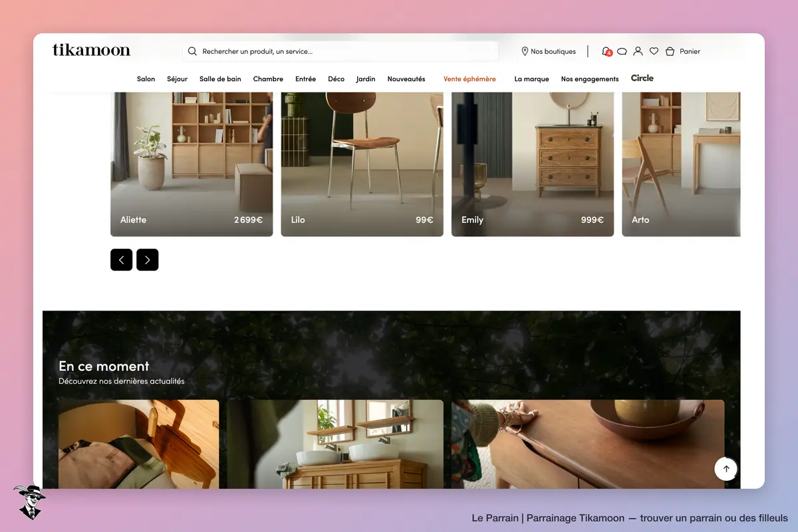Image resolution: width=798 pixels, height=532 pixels.
Task: Click the 'En ce moment' heading
Action: 104,366
